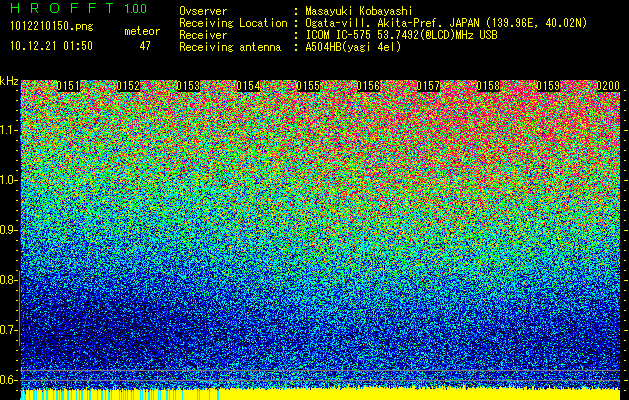Click the date 10.12.21 01:50

[x=51, y=46]
